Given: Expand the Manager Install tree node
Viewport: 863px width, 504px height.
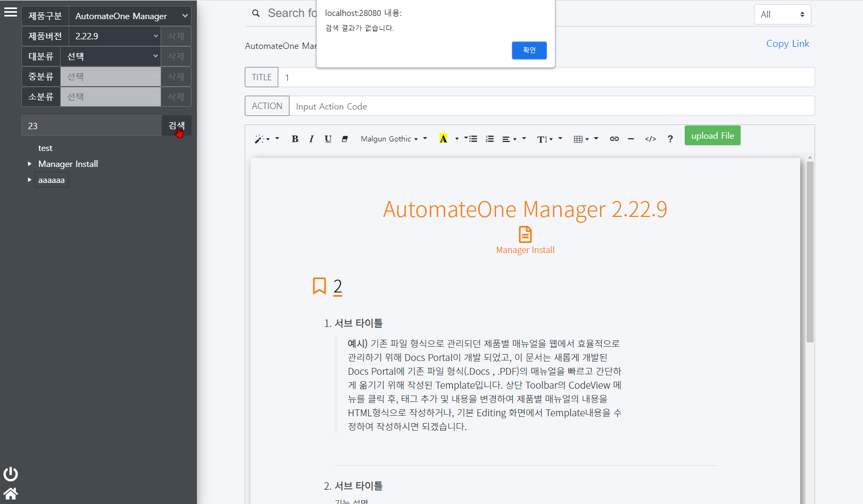Looking at the screenshot, I should coord(30,164).
